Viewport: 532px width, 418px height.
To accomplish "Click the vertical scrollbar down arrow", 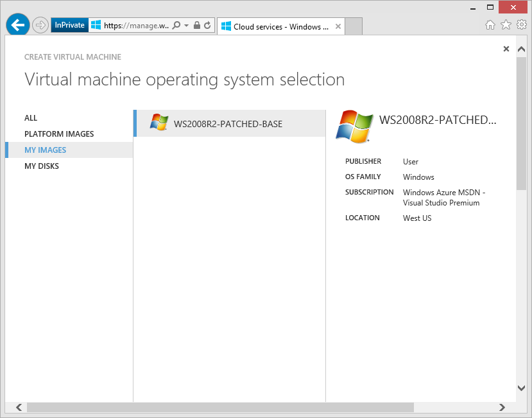I will (521, 388).
